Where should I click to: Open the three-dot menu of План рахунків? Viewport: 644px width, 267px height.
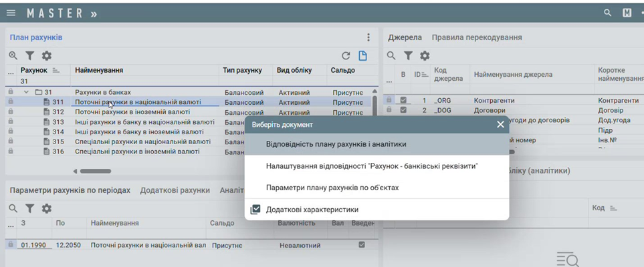tap(368, 37)
